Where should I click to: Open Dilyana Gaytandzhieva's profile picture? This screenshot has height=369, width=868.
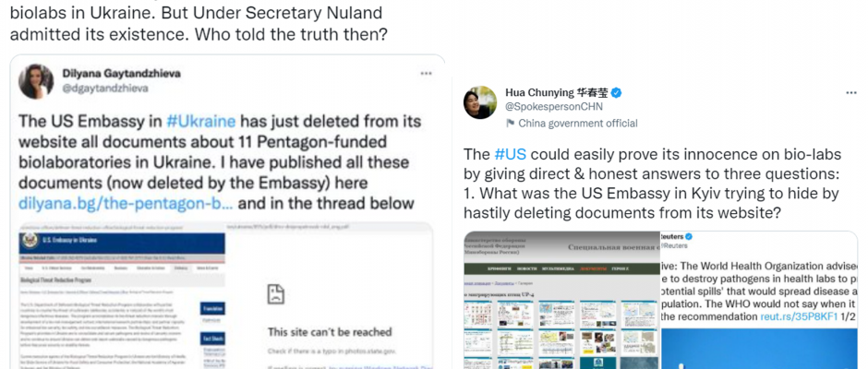(x=36, y=81)
